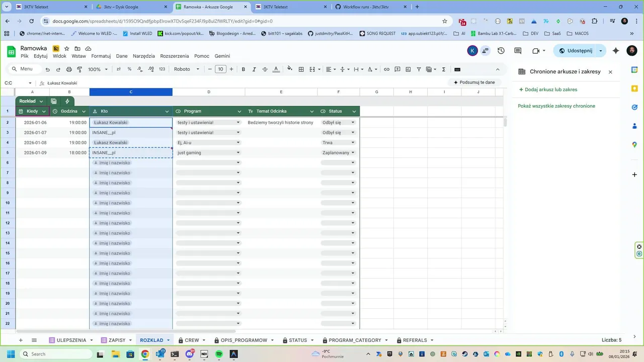This screenshot has width=644, height=362.
Task: Open the borders tool
Action: tap(301, 69)
